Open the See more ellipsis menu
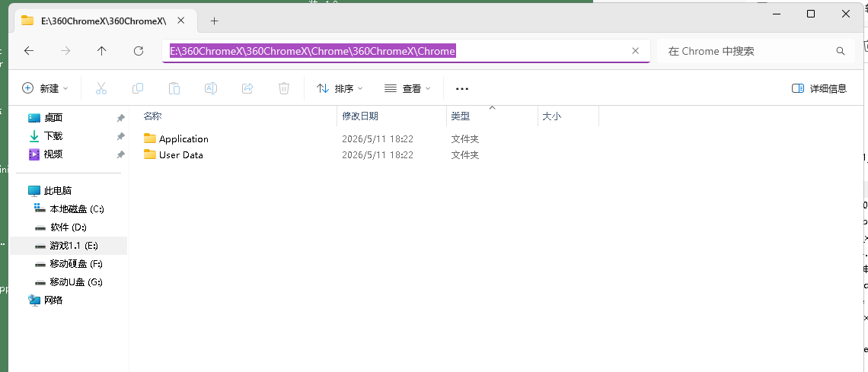 pos(461,88)
